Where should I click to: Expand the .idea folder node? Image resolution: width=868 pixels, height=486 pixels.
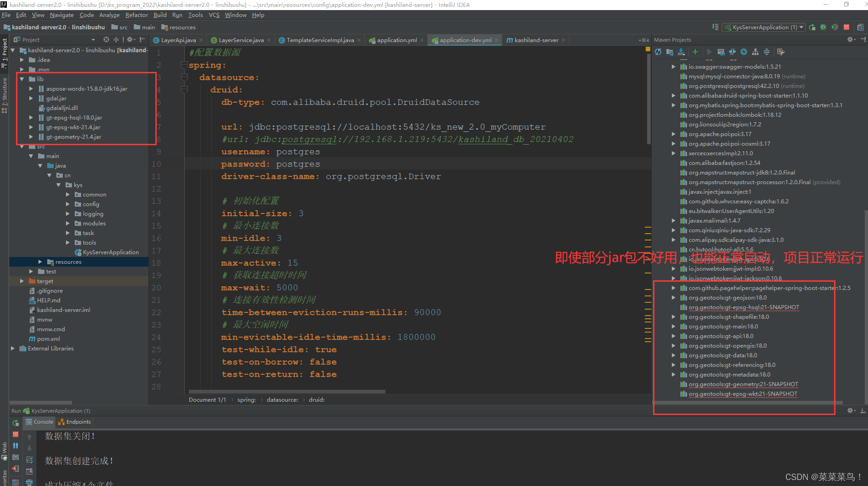click(22, 60)
